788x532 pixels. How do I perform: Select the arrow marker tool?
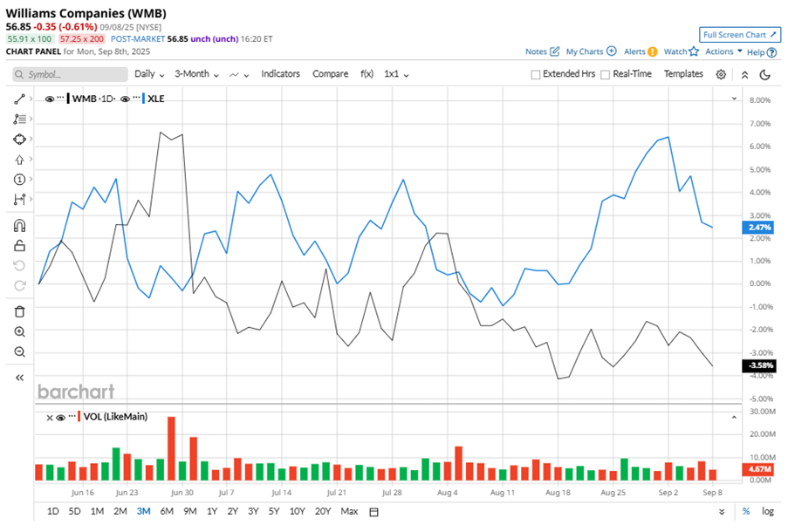19,160
